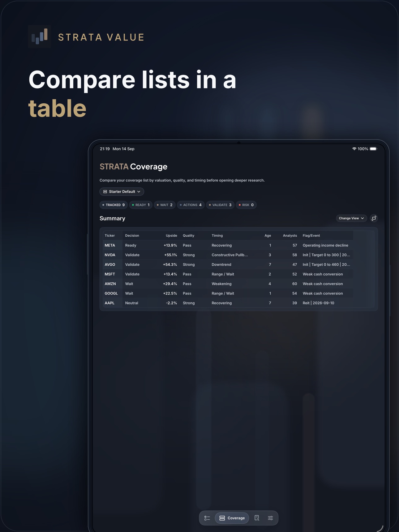Screen dimensions: 399x532
Task: Toggle the Wait 2 filter chip
Action: click(165, 205)
